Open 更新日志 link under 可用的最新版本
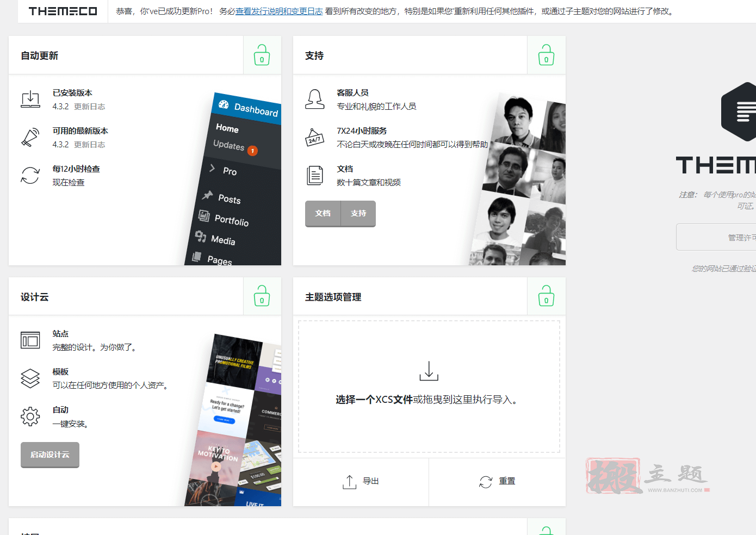The height and width of the screenshot is (535, 756). (x=90, y=145)
